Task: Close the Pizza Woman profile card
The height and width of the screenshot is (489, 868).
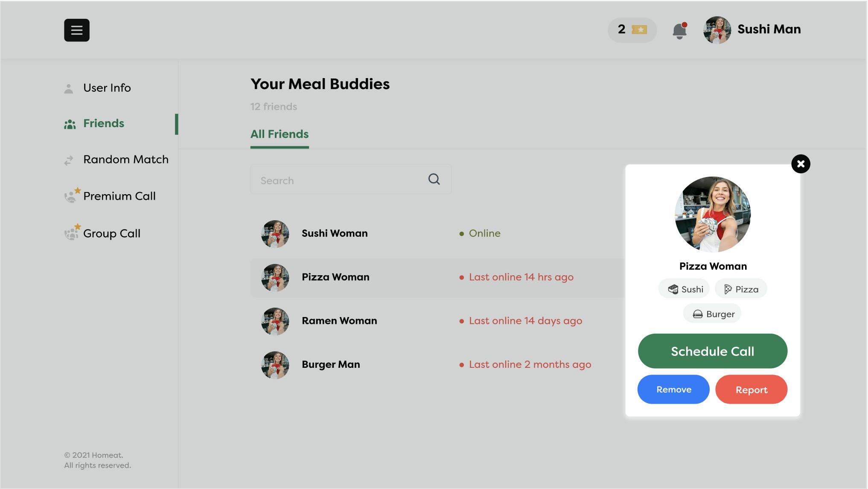Action: coord(801,164)
